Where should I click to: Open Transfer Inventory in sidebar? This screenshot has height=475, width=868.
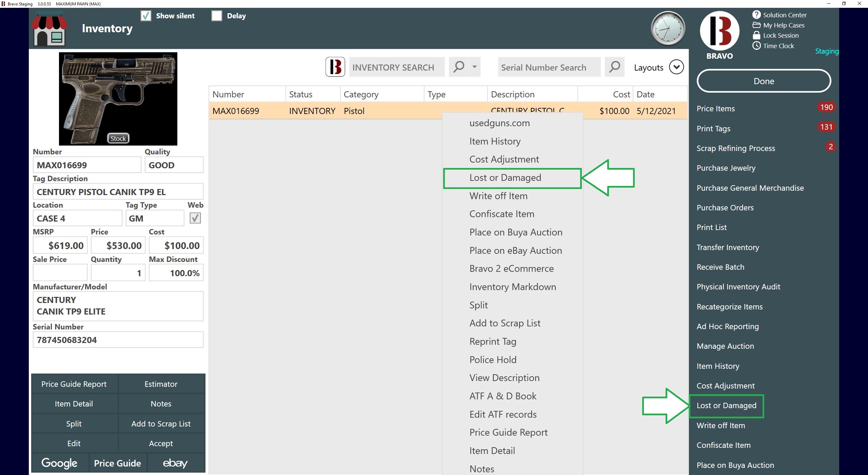728,247
